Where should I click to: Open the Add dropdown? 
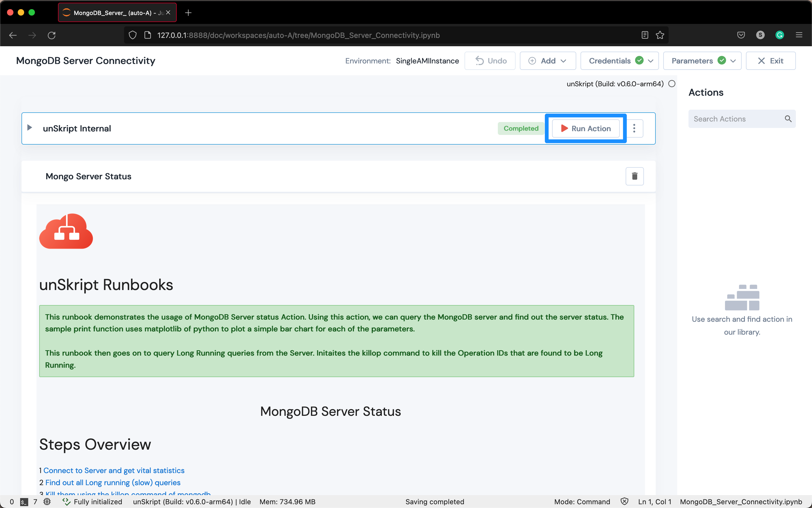coord(548,61)
